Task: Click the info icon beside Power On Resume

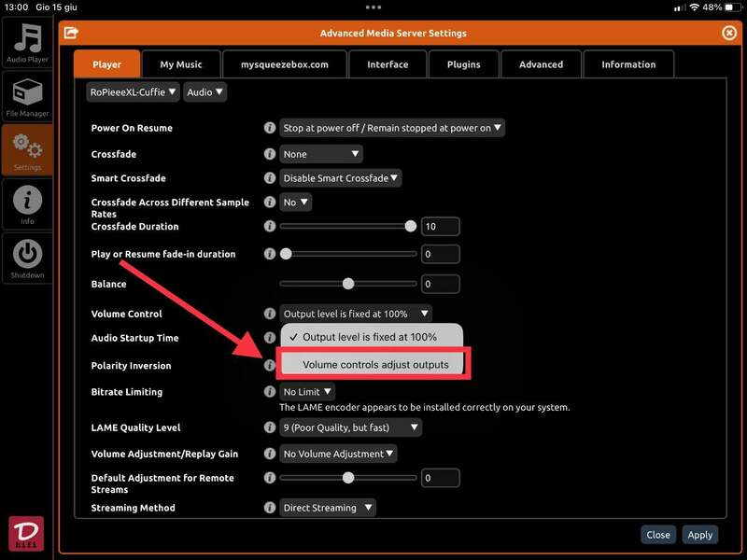Action: coord(269,128)
